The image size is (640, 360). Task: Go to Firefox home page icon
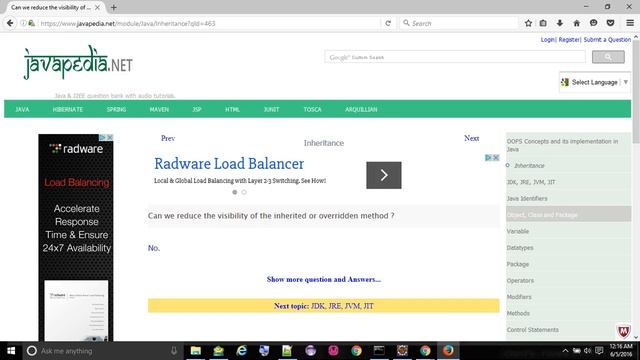pos(576,23)
